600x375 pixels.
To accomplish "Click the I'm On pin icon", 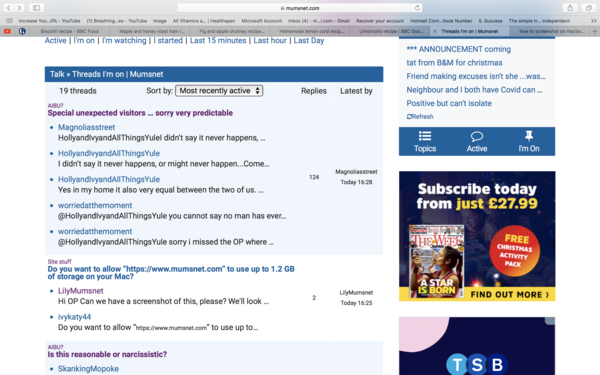I will tap(529, 135).
